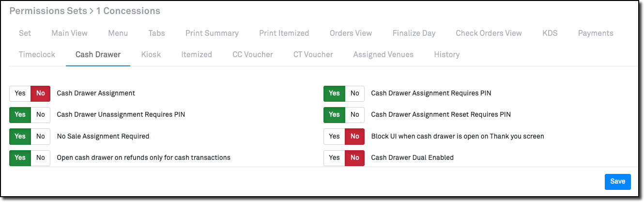Image resolution: width=644 pixels, height=202 pixels.
Task: Set No Sale Assignment Required to No
Action: (41, 136)
